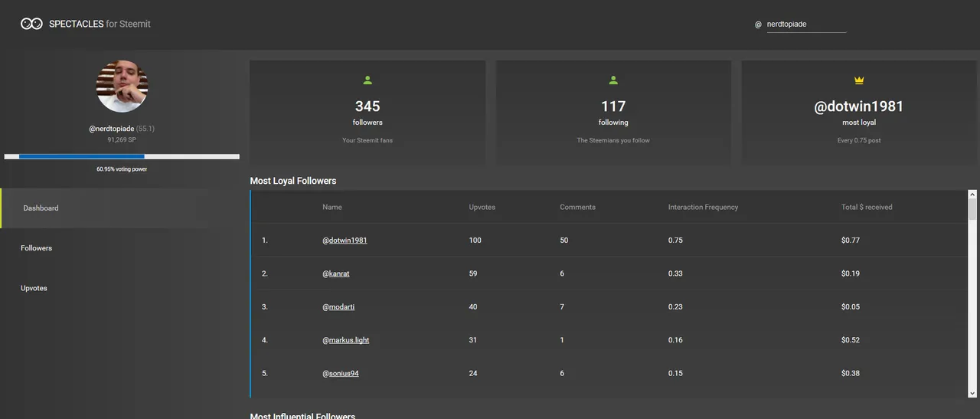Click the $0.38 total received cell
The width and height of the screenshot is (980, 419).
[851, 374]
